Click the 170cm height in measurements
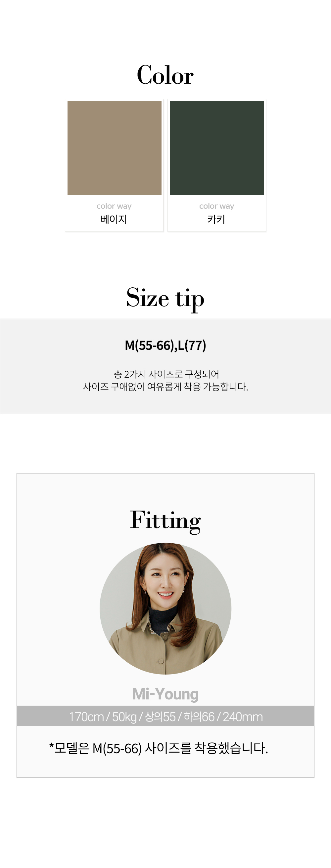 (x=86, y=717)
